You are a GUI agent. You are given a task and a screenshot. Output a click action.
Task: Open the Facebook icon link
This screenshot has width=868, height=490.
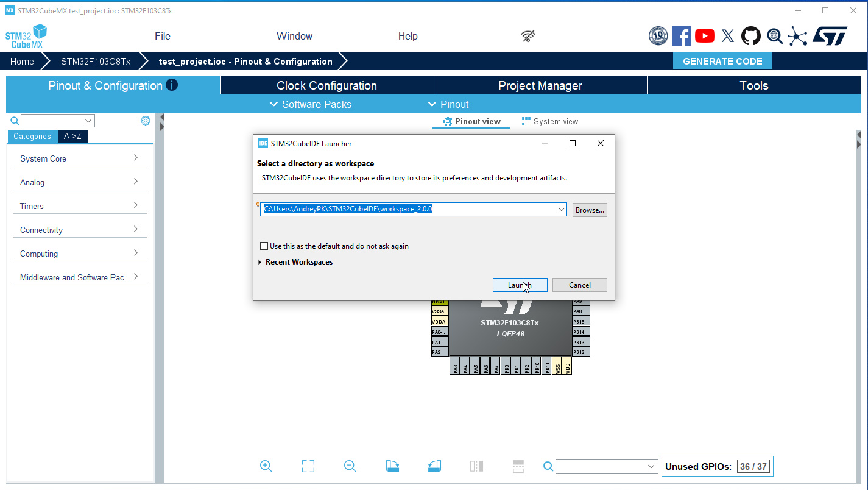point(682,36)
